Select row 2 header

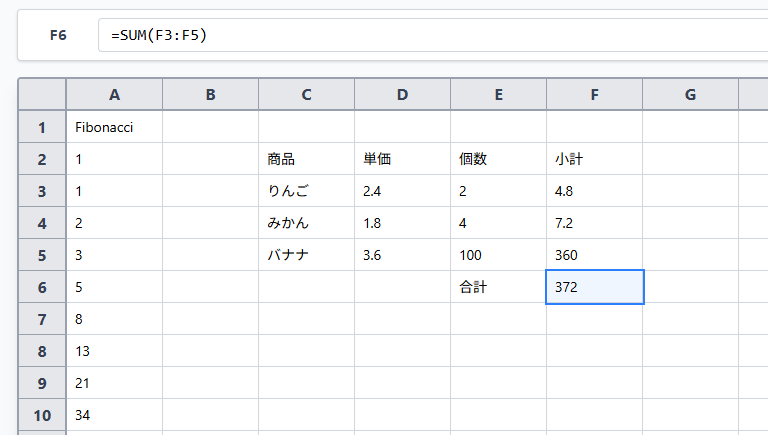click(42, 159)
